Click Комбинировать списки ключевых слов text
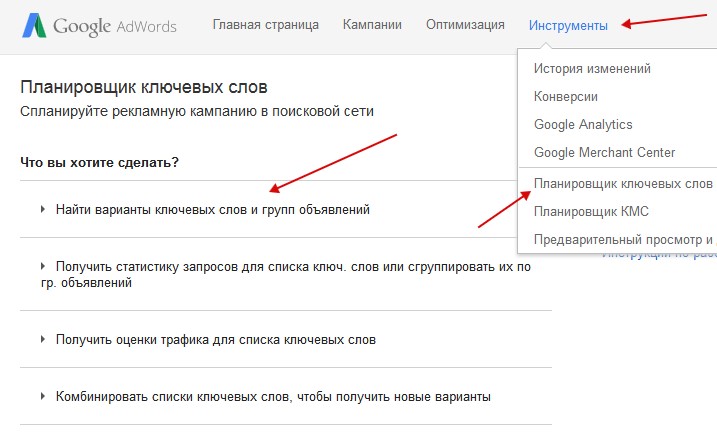Image resolution: width=717 pixels, height=436 pixels. pos(273,396)
